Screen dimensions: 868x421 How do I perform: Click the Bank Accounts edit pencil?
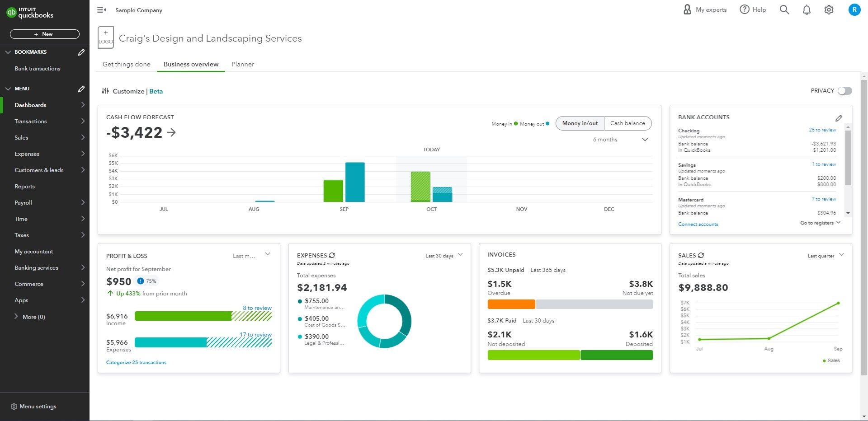(839, 118)
